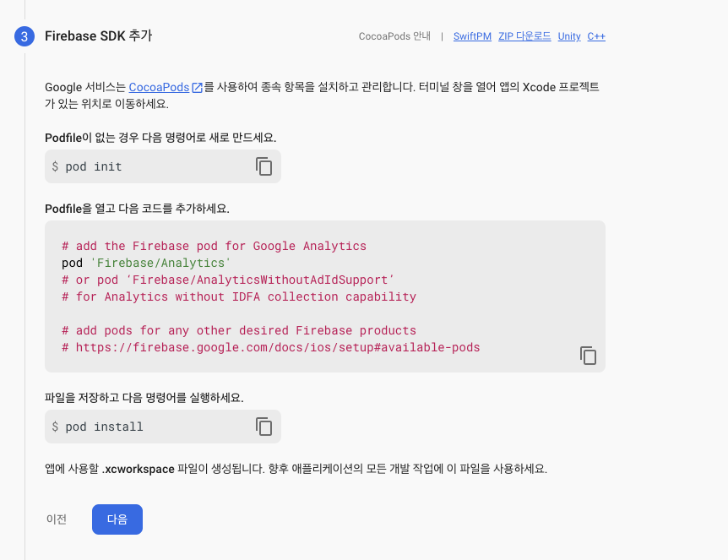Click '# for Analytics without IDFA' comment line
728x560 pixels.
[239, 296]
